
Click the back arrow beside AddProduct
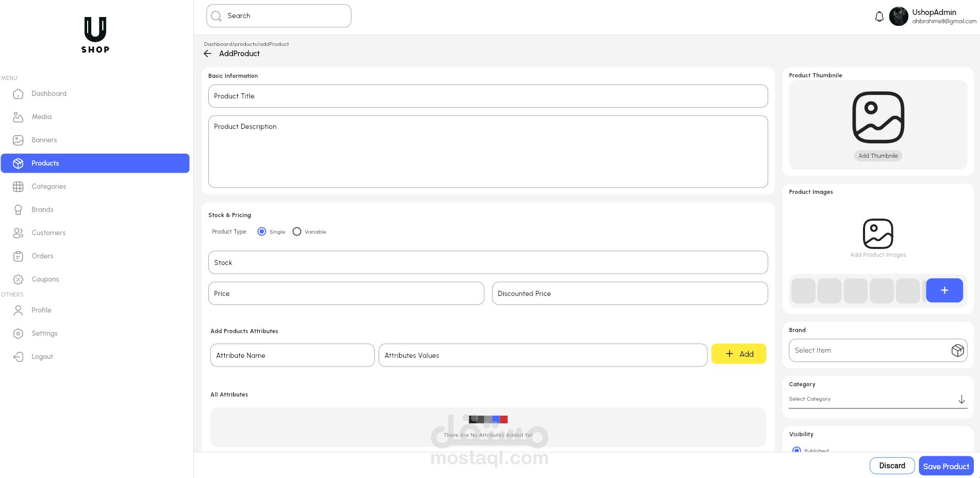208,54
